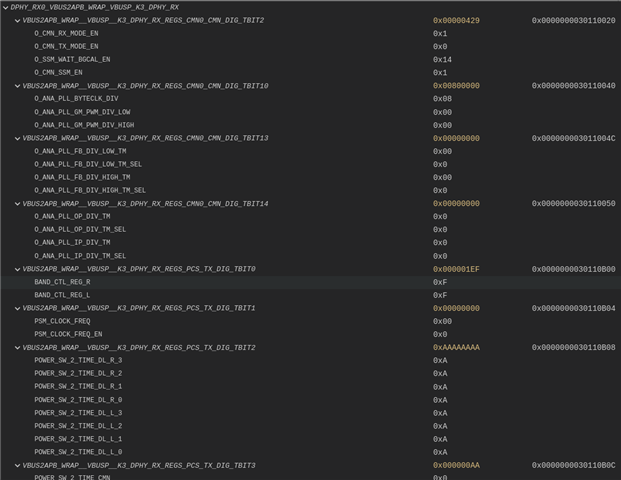This screenshot has height=480, width=621.
Task: Click the 0xAAAAAAAA register value
Action: (456, 347)
